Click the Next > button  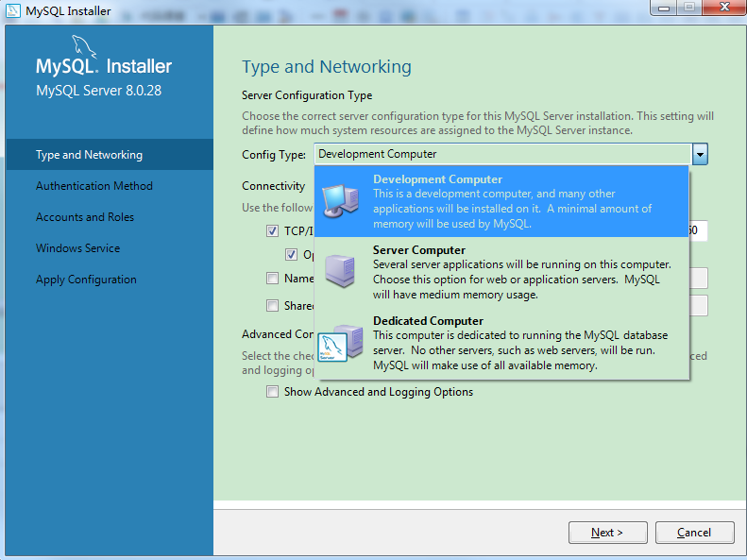[607, 533]
